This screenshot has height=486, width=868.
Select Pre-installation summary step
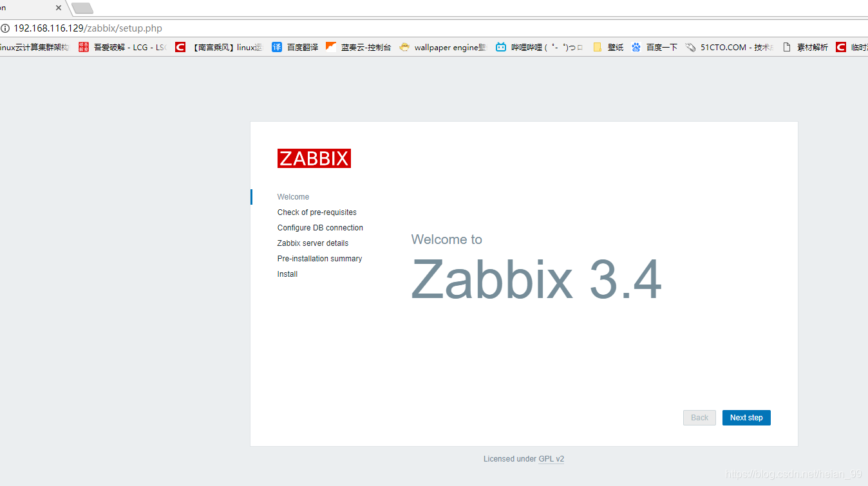[x=319, y=259]
